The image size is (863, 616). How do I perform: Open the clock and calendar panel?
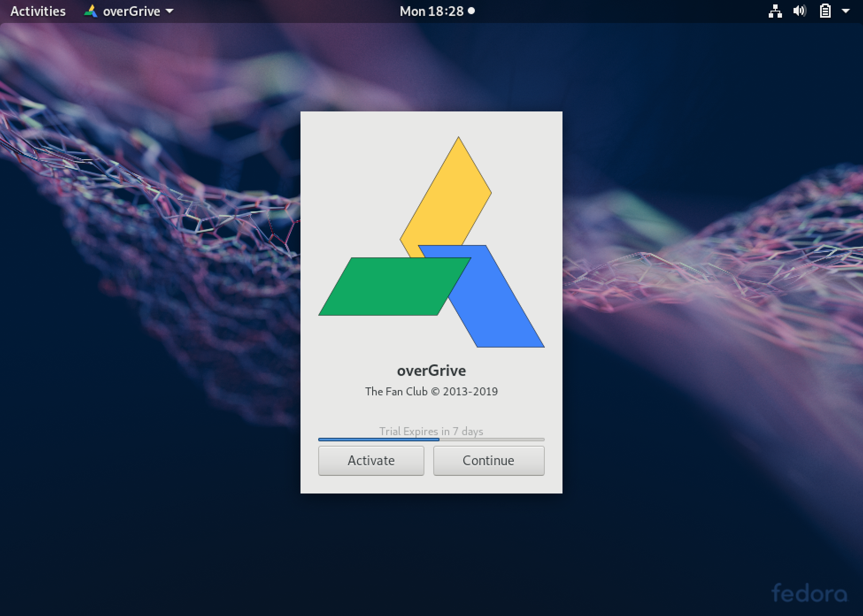(437, 11)
